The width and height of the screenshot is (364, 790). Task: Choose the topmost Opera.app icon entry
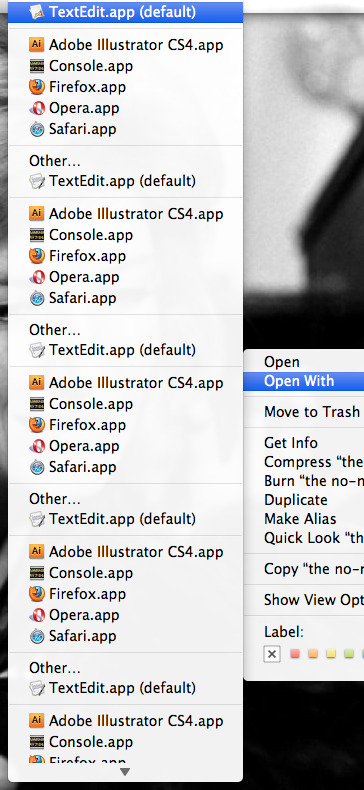coord(36,108)
